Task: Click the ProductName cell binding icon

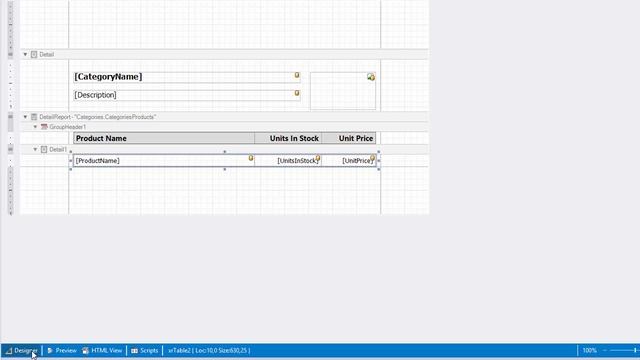Action: (x=251, y=158)
